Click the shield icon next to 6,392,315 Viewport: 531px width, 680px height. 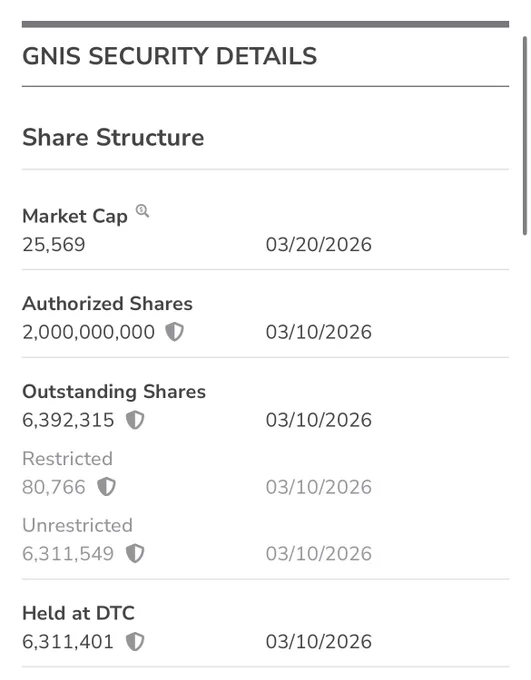coord(135,420)
